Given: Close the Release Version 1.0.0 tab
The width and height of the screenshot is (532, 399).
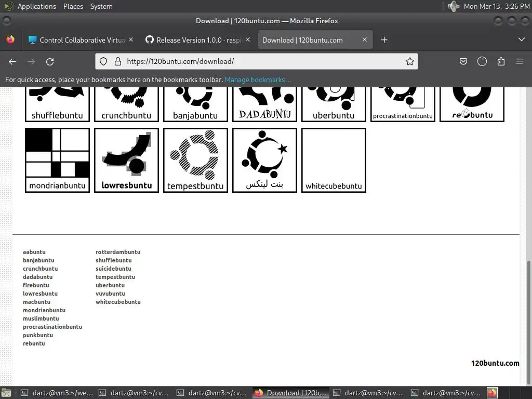Looking at the screenshot, I should pos(248,39).
